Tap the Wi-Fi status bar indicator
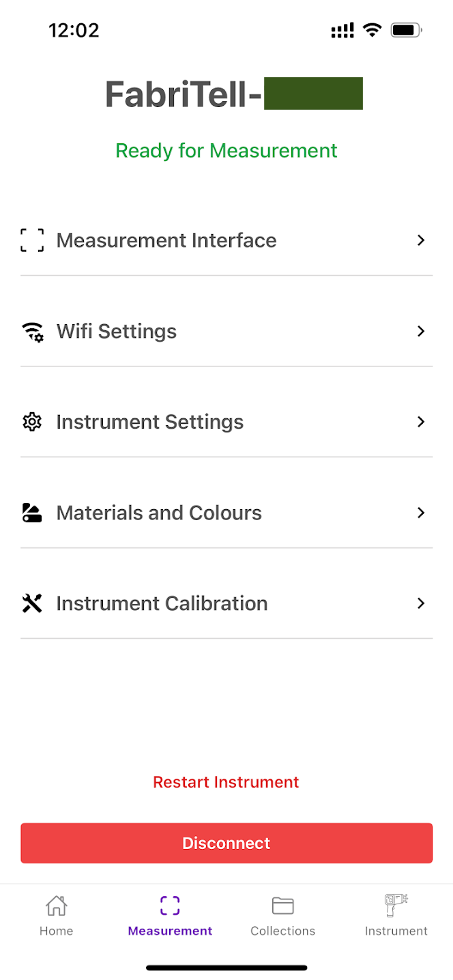The width and height of the screenshot is (453, 980). (372, 30)
